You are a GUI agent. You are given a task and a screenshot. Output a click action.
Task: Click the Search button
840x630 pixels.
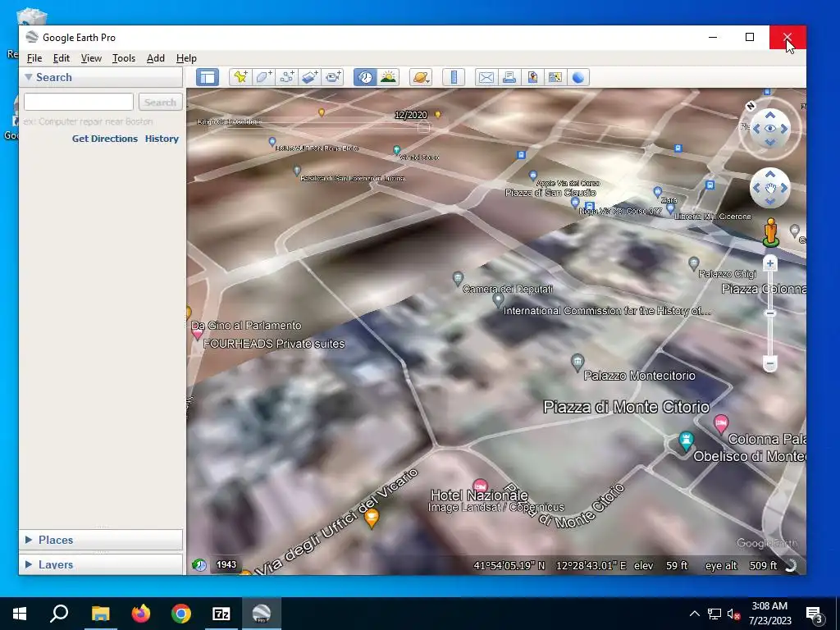click(160, 102)
